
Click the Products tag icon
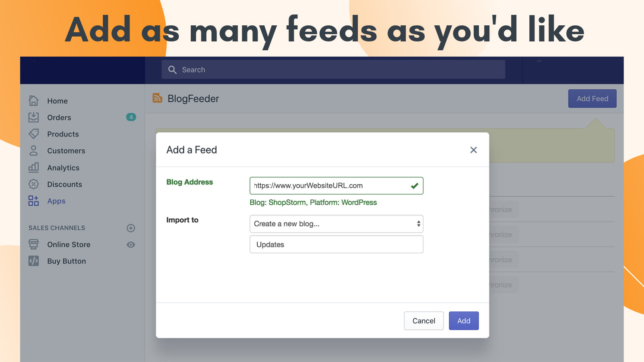[34, 134]
